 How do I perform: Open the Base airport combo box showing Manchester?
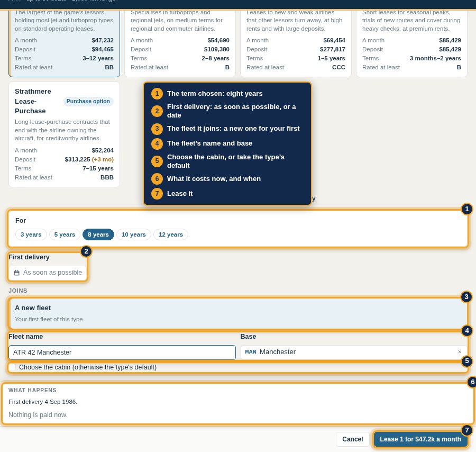point(354,352)
